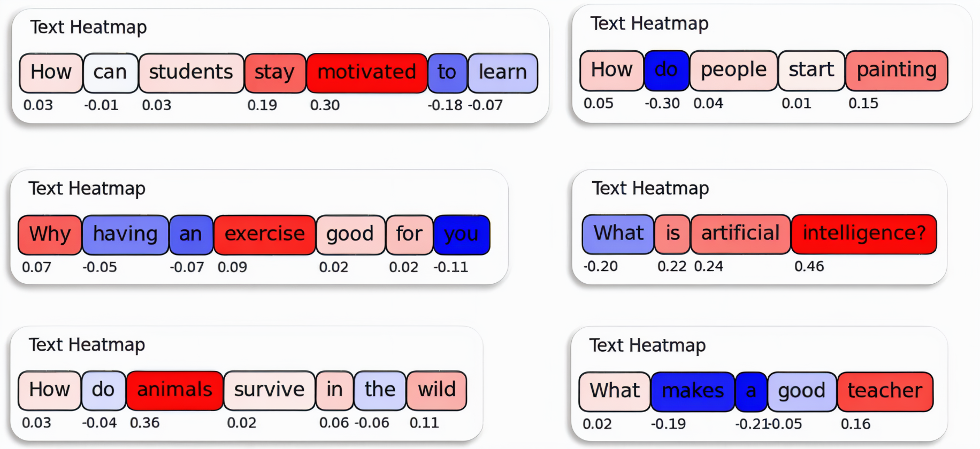Click the "start" token
Viewport: 980px width, 449px height.
811,70
